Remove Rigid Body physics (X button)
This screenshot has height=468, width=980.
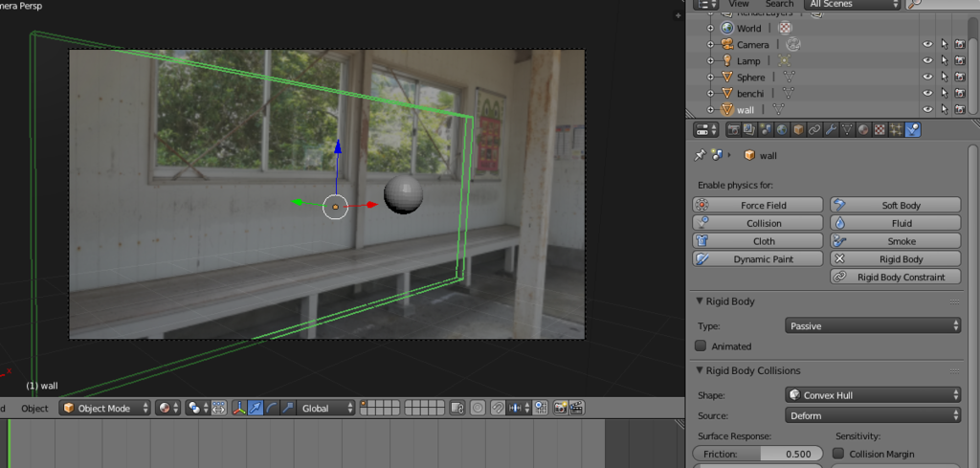pos(895,258)
